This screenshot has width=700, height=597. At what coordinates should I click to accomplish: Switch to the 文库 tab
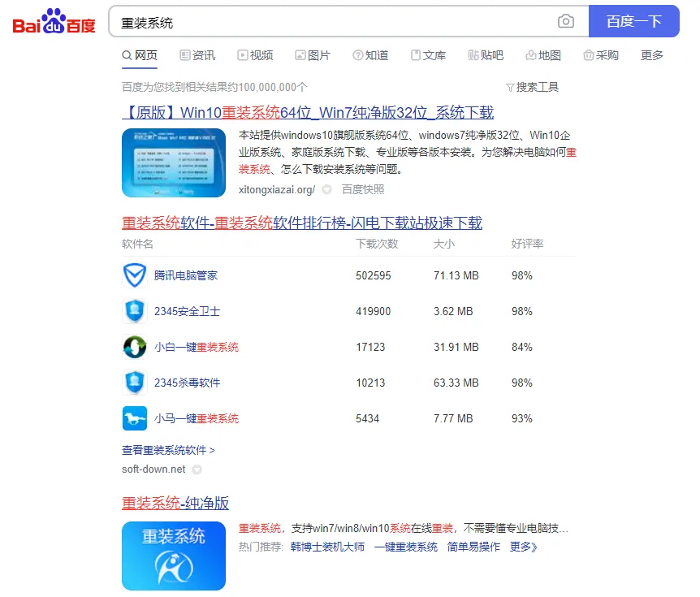tap(428, 55)
